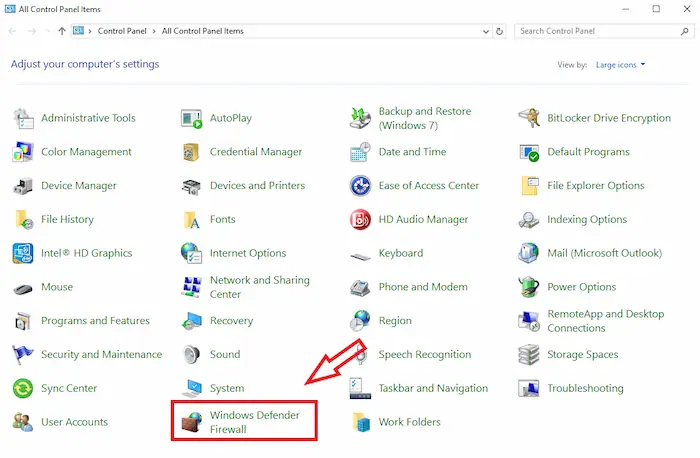Click the Recovery icon
Screen dimensions: 700x458
click(192, 321)
